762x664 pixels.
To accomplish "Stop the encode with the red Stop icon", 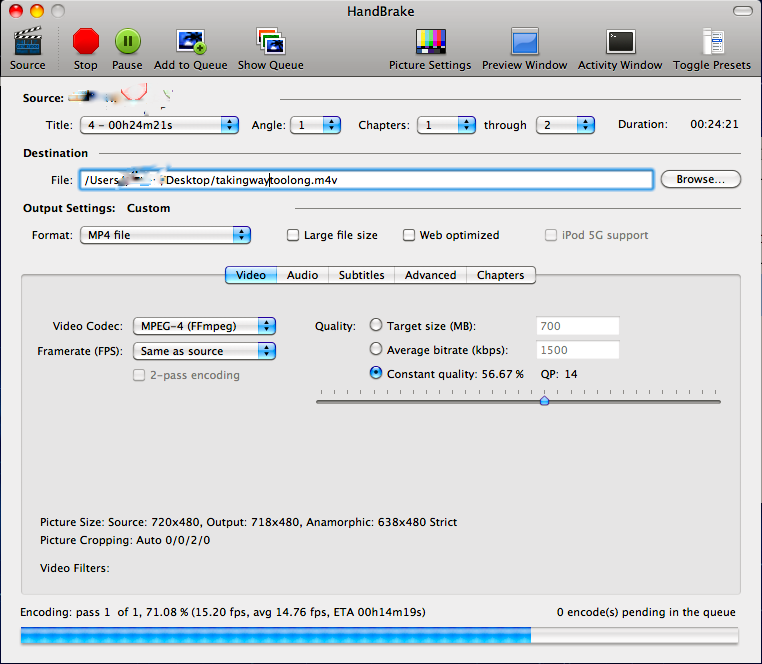I will [86, 41].
